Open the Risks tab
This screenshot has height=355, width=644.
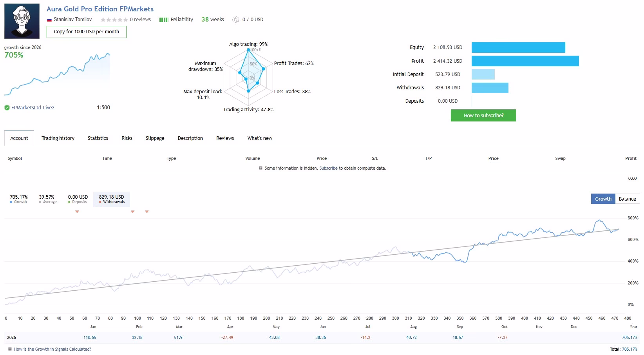(x=127, y=138)
